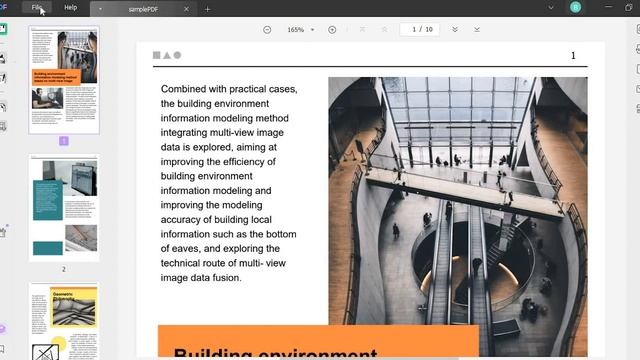
Task: Select the page 1 thumbnail
Action: click(x=64, y=80)
